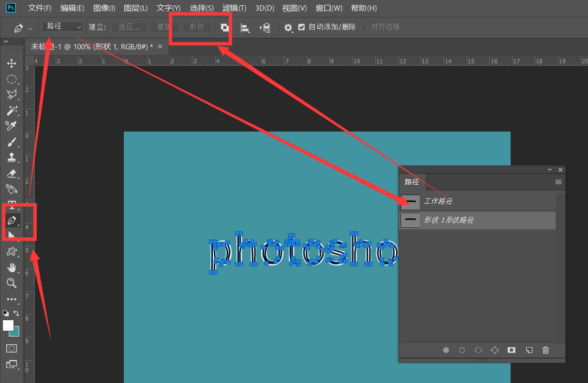
Task: Click the 蒙版 button
Action: click(x=164, y=27)
